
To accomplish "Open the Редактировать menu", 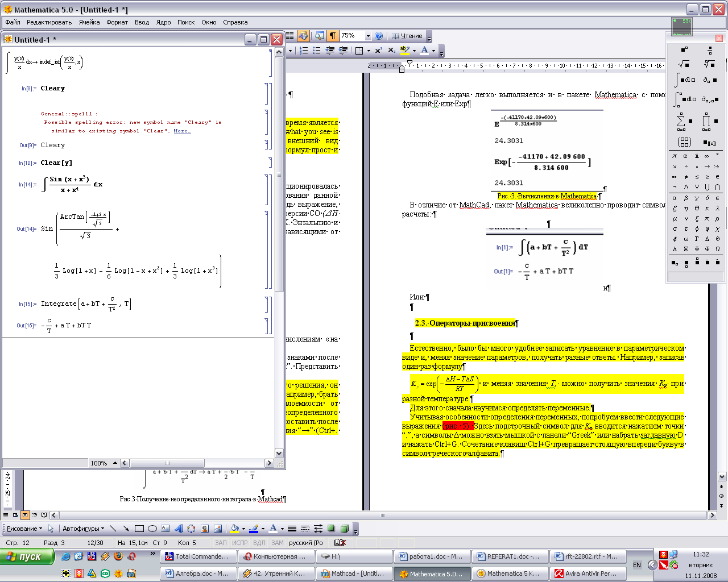I will 49,22.
